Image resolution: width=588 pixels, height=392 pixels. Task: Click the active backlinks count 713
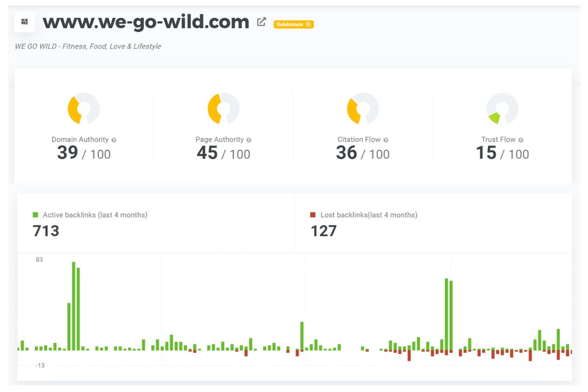tap(46, 231)
